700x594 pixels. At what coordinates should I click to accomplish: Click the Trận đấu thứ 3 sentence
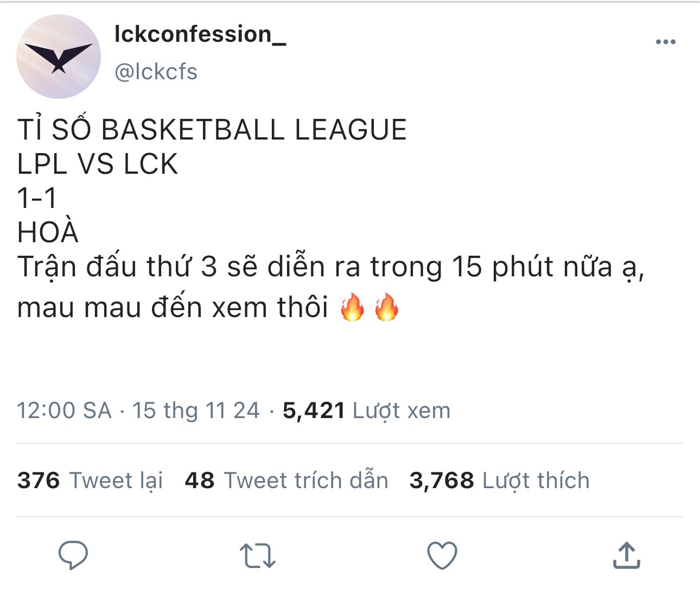tap(331, 287)
